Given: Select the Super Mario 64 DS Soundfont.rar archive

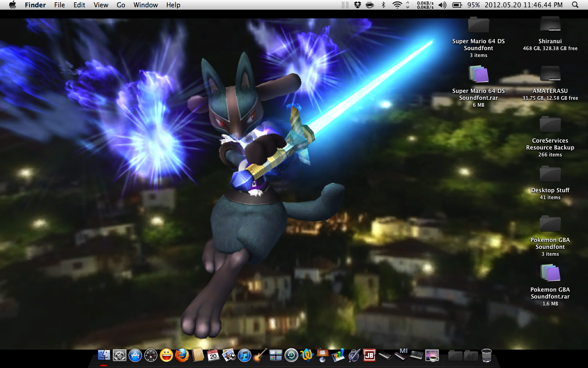Looking at the screenshot, I should [478, 74].
